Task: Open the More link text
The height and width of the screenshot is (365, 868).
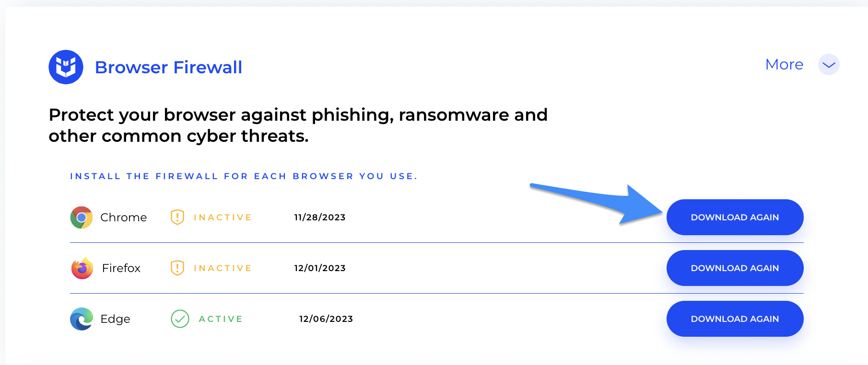Action: click(784, 64)
